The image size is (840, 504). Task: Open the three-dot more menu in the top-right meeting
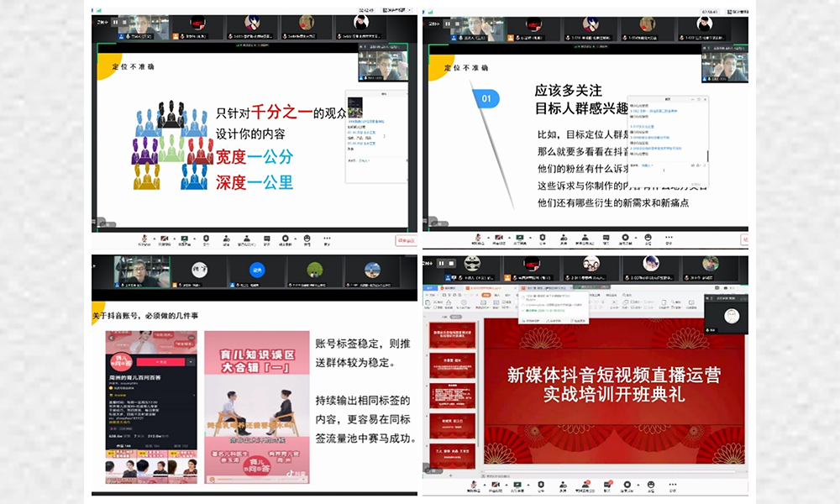669,237
